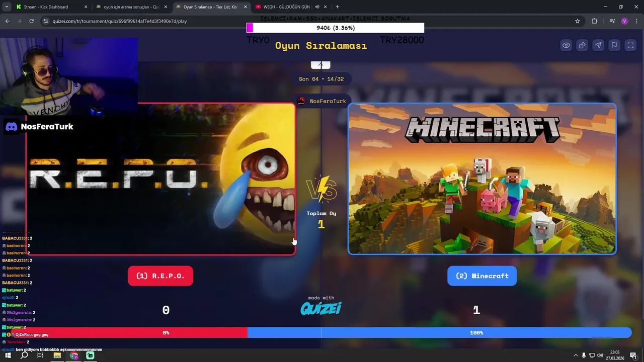Click the NosFeraTurk creator avatar
644x362 pixels.
pyautogui.click(x=301, y=101)
